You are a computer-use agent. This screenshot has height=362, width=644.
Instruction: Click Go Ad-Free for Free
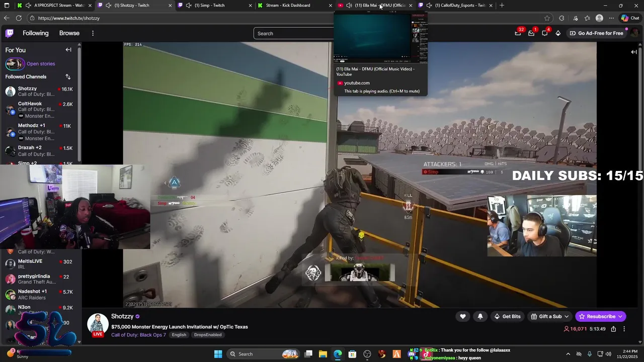597,33
